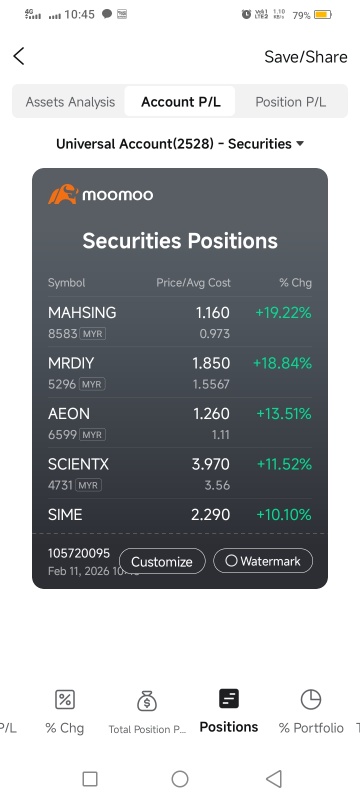
Task: Tap the Save/Share link
Action: (x=305, y=57)
